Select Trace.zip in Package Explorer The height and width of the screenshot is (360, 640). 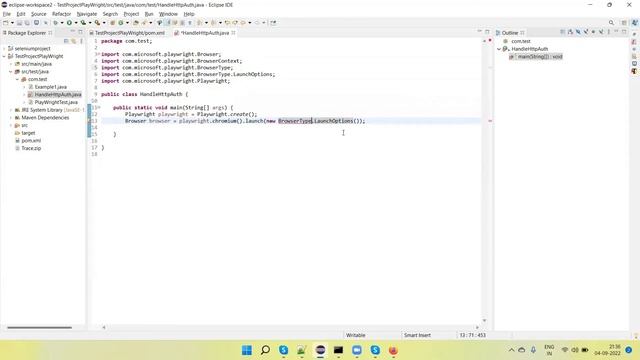tap(31, 148)
